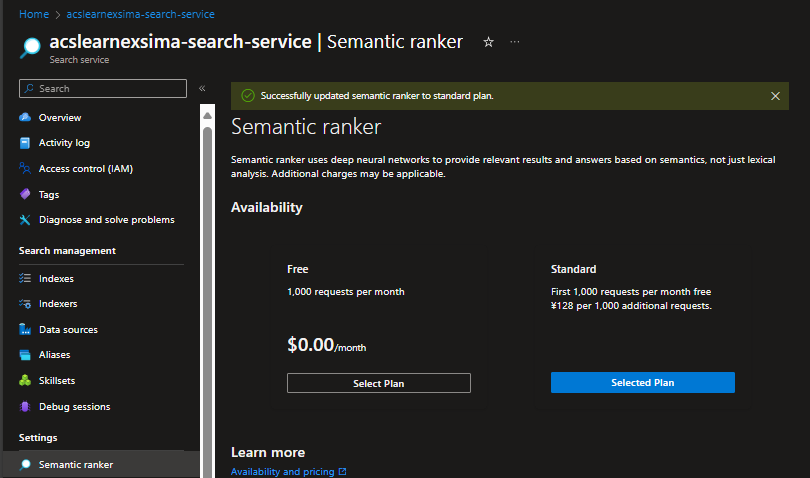Select the Free plan button
This screenshot has height=478, width=810.
point(379,383)
